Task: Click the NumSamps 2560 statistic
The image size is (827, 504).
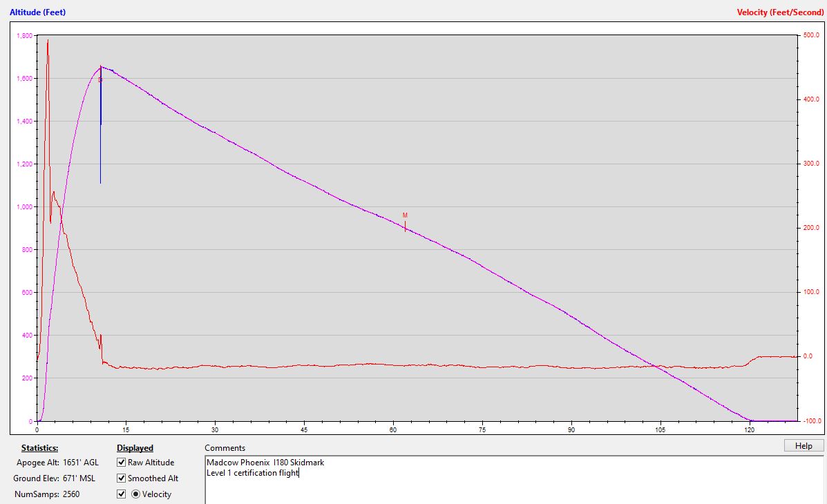Action: point(48,494)
